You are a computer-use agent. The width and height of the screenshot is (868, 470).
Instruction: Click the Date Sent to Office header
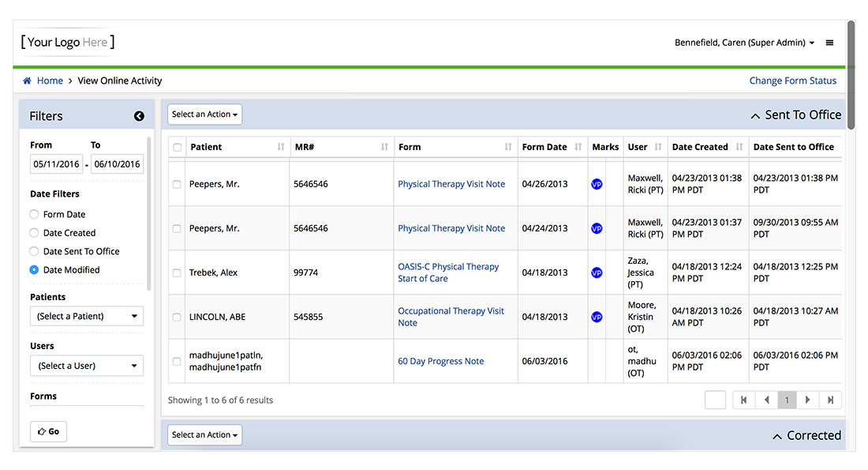[793, 147]
